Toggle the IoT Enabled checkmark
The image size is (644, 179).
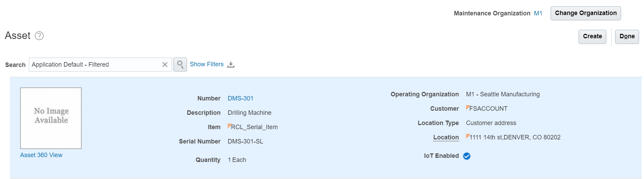coord(467,156)
